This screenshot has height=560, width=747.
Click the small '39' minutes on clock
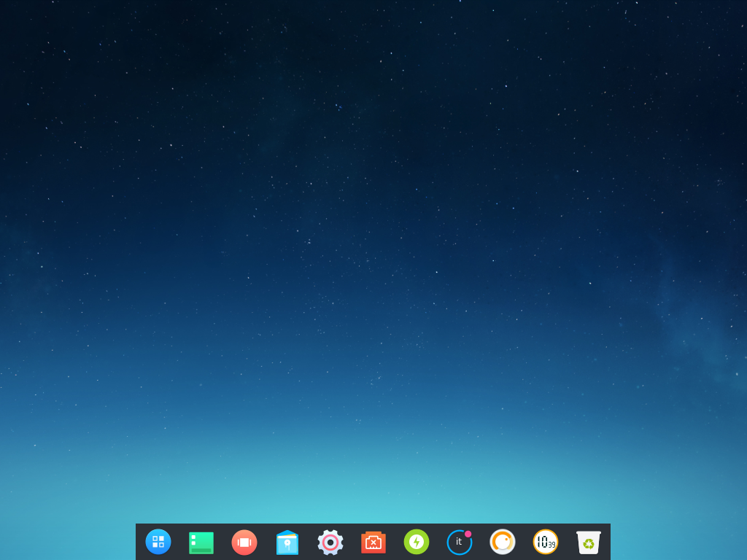551,545
